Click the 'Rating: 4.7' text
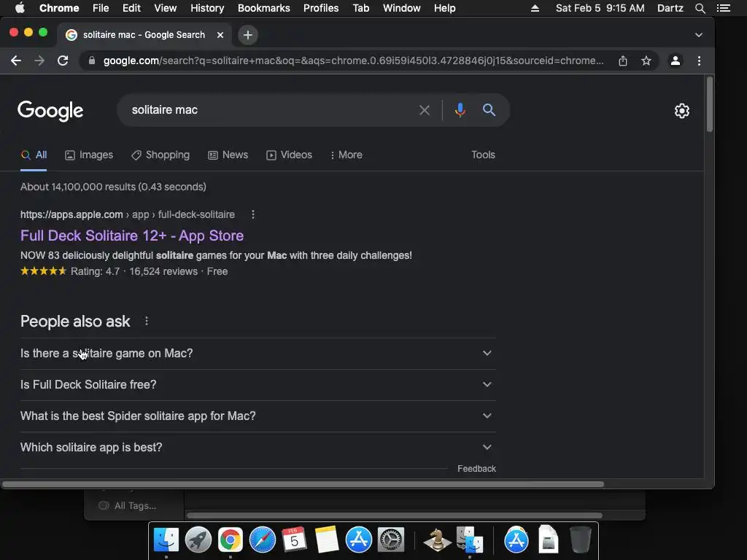 (95, 271)
